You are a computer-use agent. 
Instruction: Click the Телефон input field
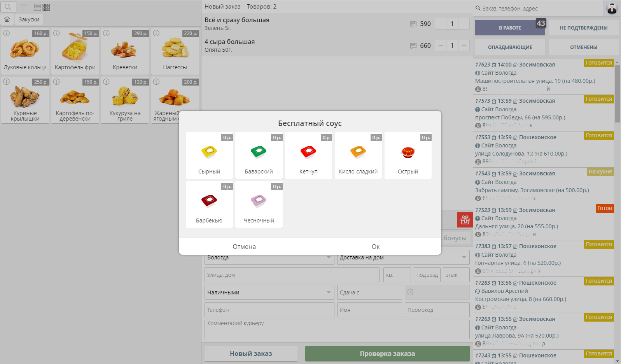269,310
